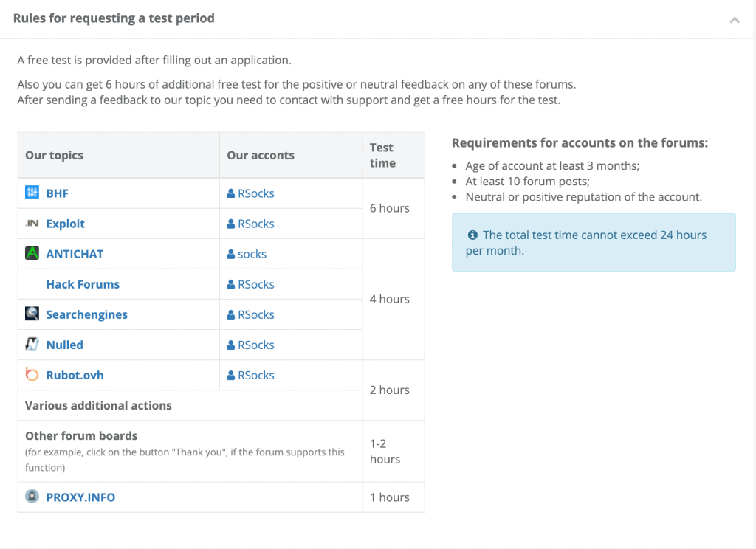756x549 pixels.
Task: Open the BHF topic link
Action: pyautogui.click(x=58, y=193)
